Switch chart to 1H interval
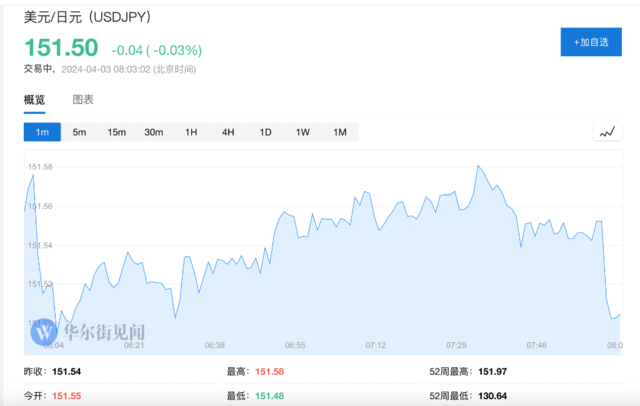The width and height of the screenshot is (640, 406). point(191,132)
